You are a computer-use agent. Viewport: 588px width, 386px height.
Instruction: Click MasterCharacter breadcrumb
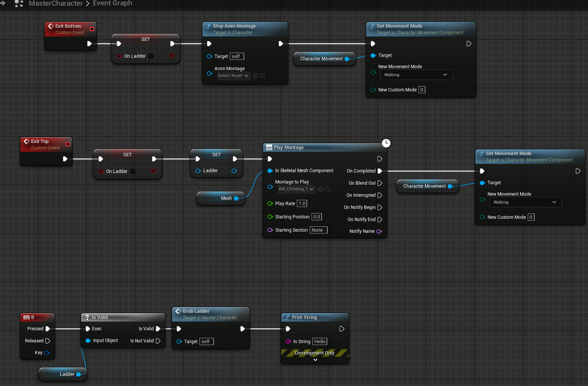point(56,3)
